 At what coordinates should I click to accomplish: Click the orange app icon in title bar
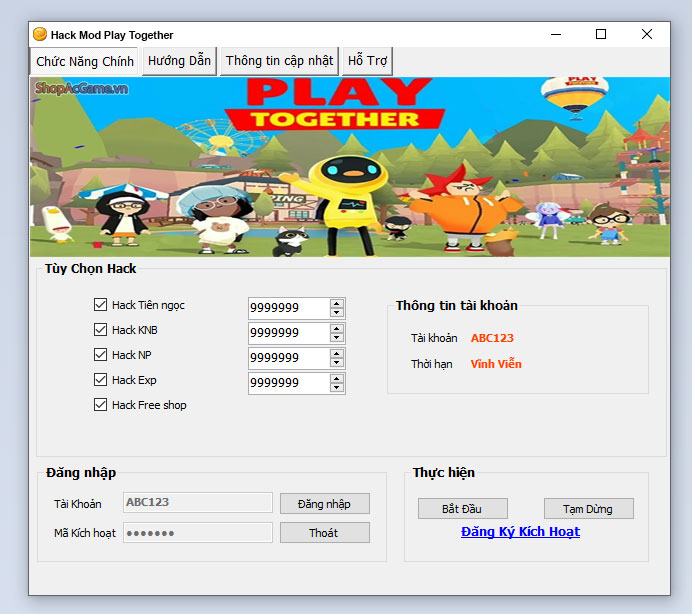[x=40, y=34]
